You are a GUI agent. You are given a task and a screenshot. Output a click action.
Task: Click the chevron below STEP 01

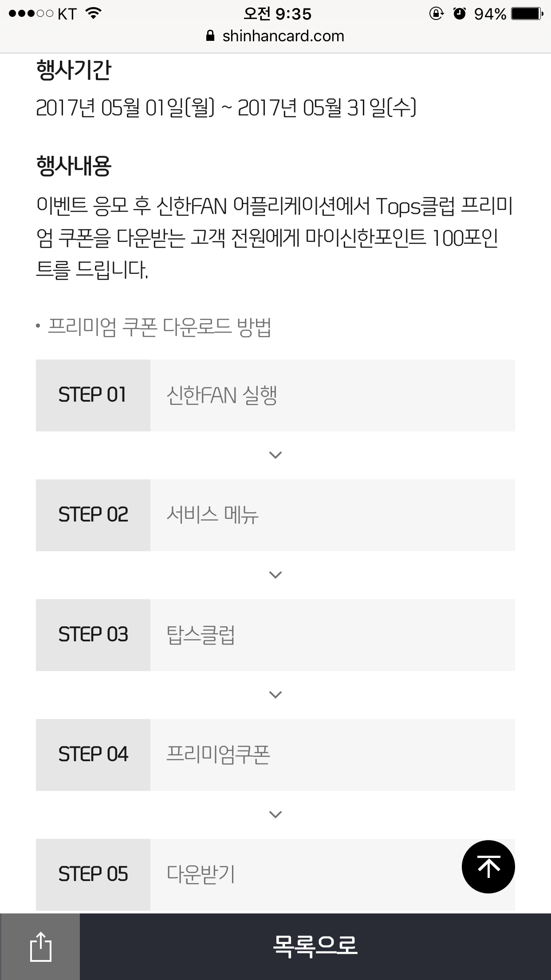point(275,455)
